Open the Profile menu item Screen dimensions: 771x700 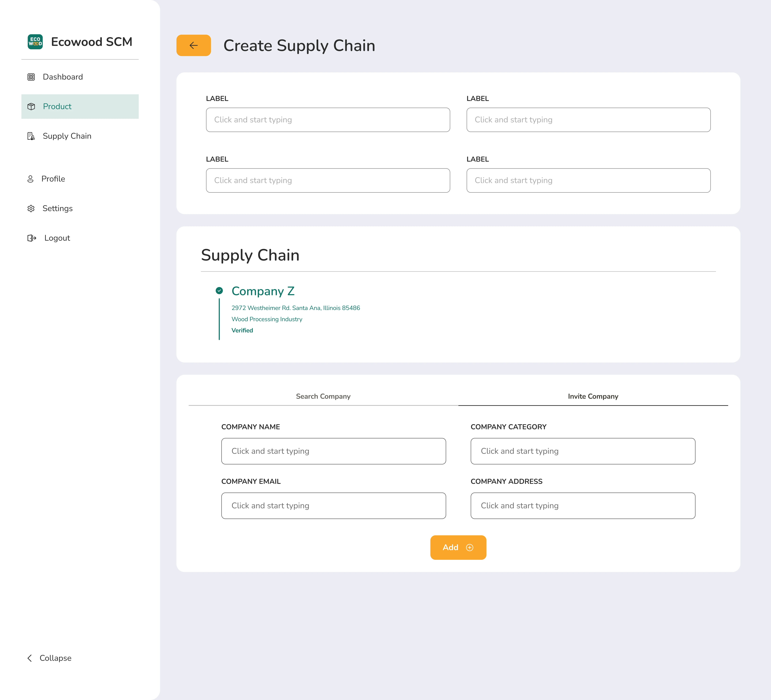[80, 179]
